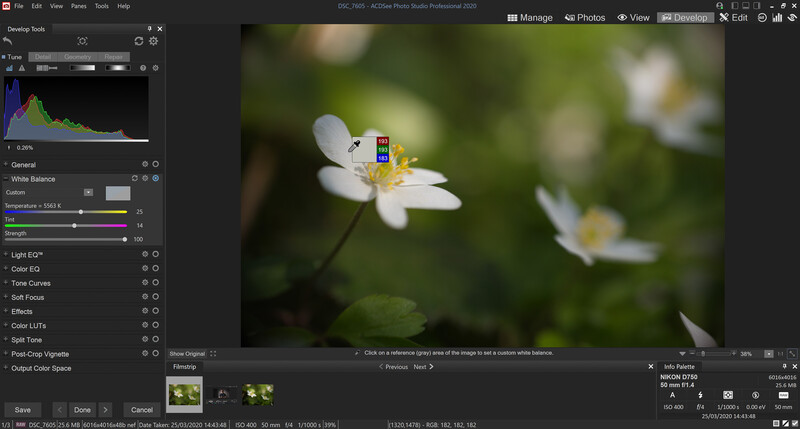Image resolution: width=800 pixels, height=429 pixels.
Task: Click Show Original
Action: 187,354
